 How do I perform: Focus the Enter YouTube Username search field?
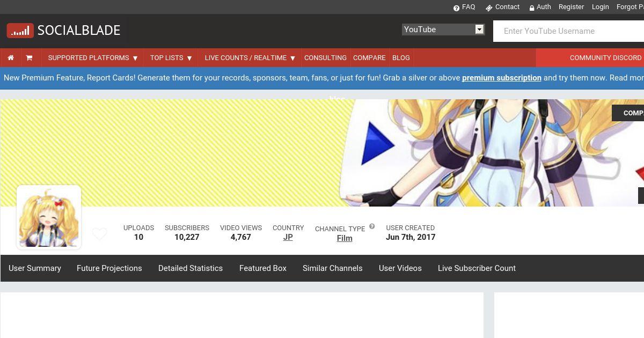(568, 31)
